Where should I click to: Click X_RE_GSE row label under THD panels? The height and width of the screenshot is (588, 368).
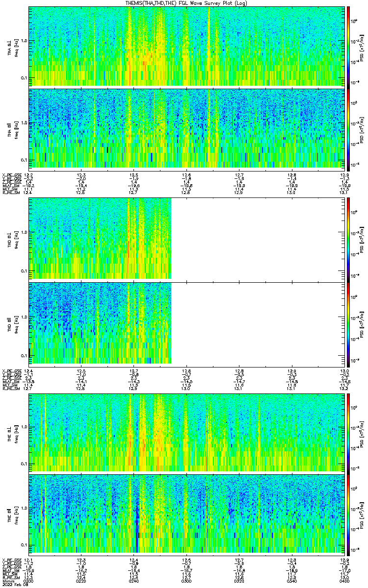point(11,371)
